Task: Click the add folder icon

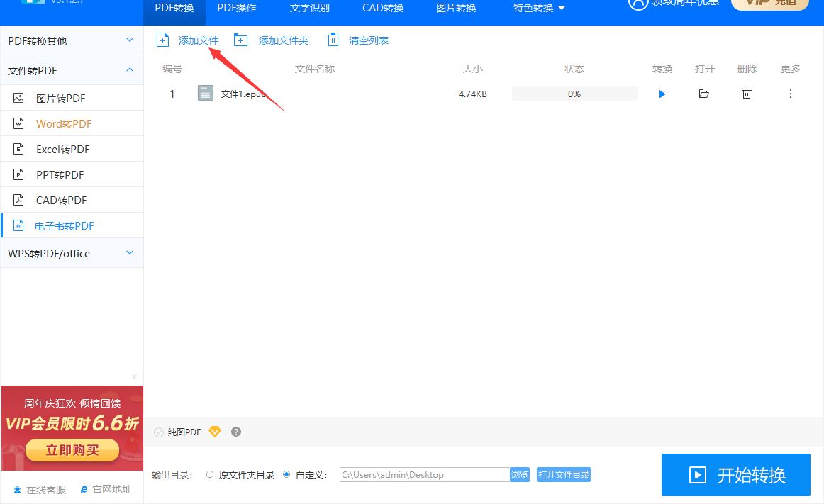Action: 240,40
